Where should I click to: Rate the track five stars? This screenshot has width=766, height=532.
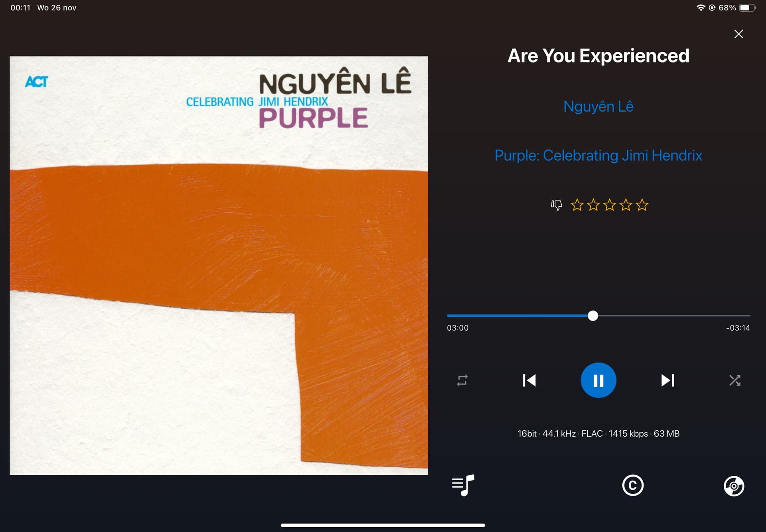[x=642, y=205]
